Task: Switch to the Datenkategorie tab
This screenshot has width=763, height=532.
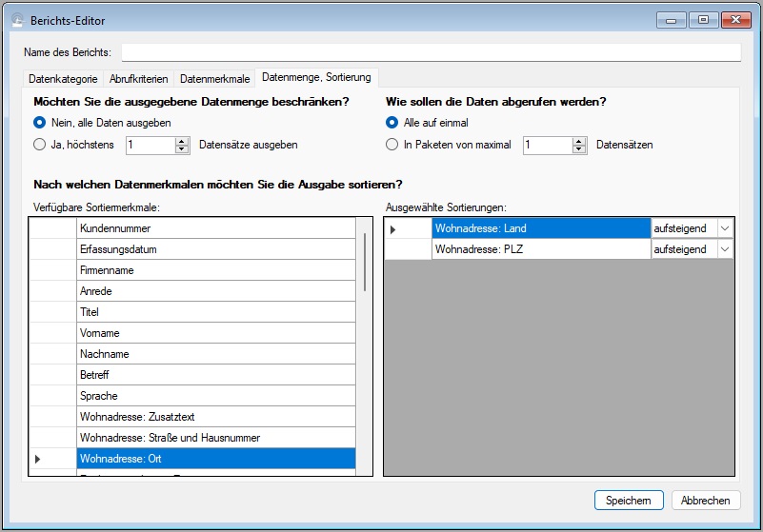Action: (63, 79)
